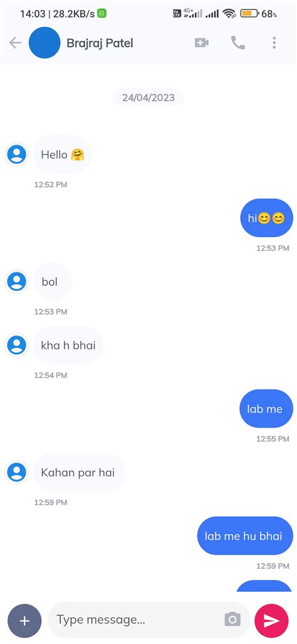
Task: Tap the 'kha h bhai' message
Action: [x=68, y=346]
